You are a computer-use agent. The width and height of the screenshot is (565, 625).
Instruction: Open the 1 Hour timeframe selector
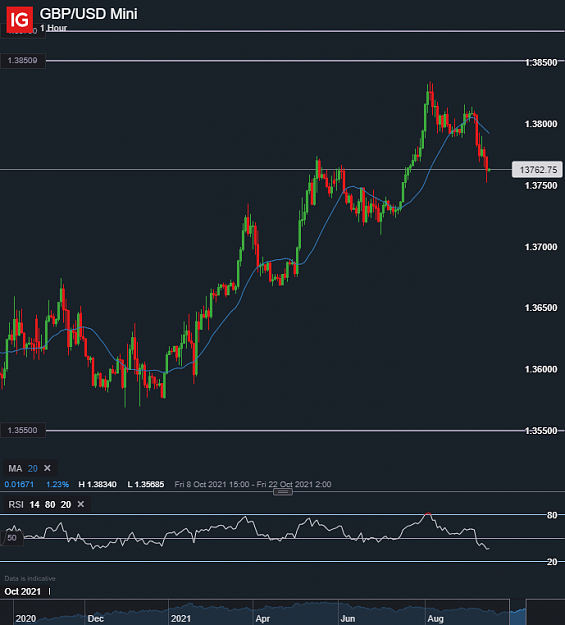click(x=53, y=28)
